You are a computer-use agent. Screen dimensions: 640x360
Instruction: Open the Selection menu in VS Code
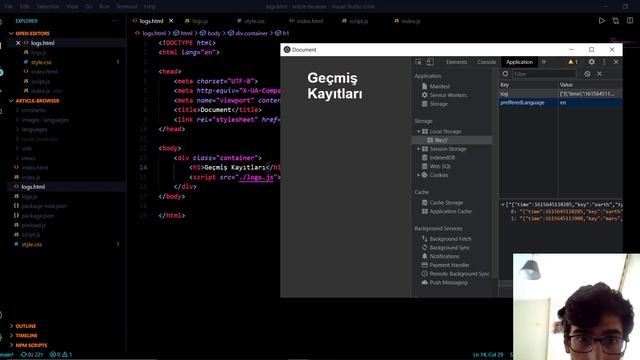48,7
